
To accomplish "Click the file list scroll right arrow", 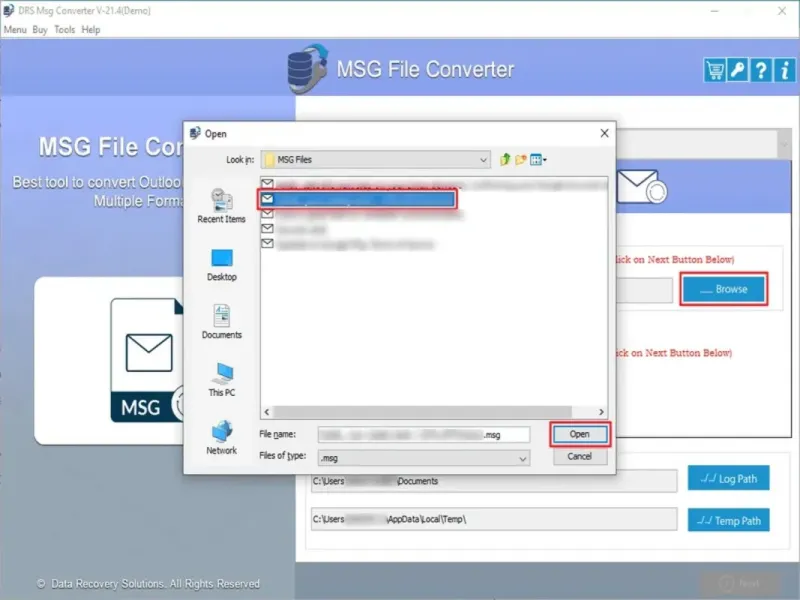I will point(601,412).
